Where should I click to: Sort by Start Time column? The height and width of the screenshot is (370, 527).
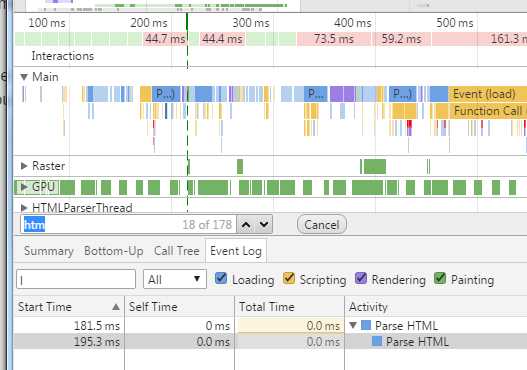click(x=69, y=306)
